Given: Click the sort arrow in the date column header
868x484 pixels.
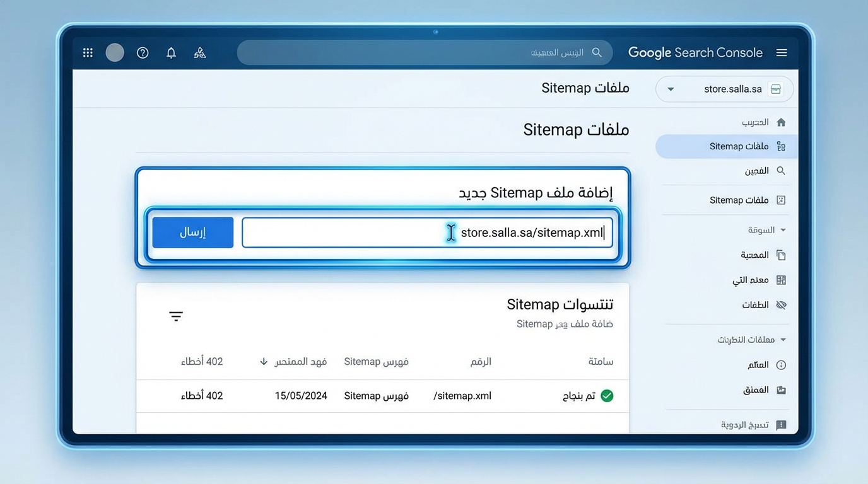Looking at the screenshot, I should [264, 362].
